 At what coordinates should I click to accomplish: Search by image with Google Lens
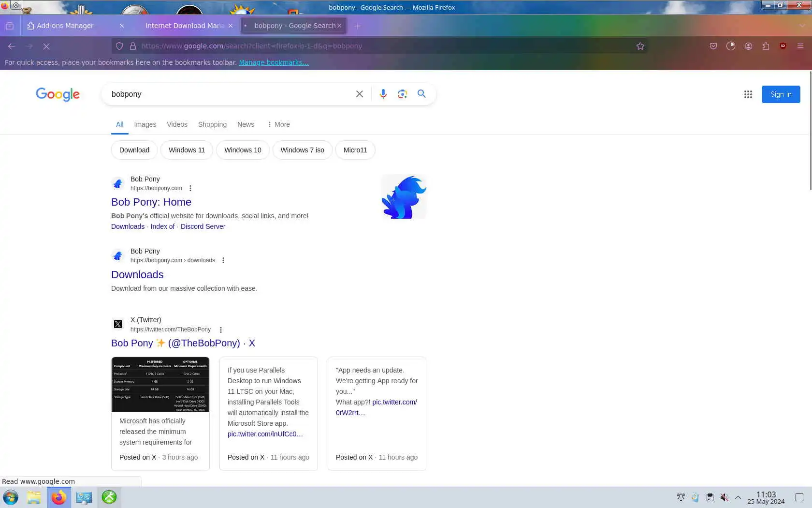402,94
